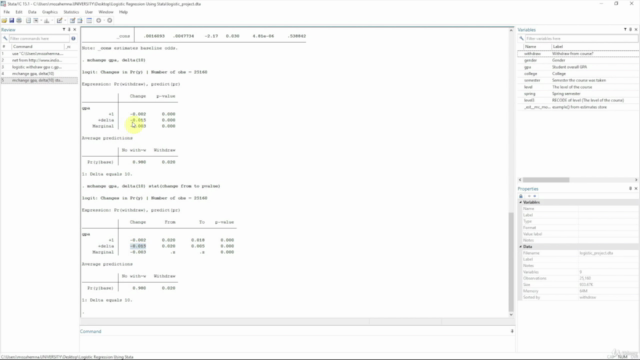Click the filter icon in Variables panel header
640x360 pixels.
625,29
